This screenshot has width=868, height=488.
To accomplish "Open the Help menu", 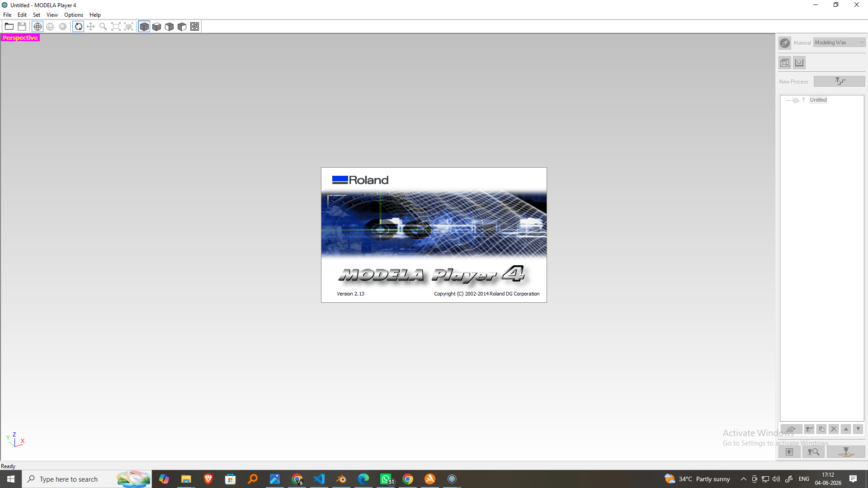I will (95, 15).
